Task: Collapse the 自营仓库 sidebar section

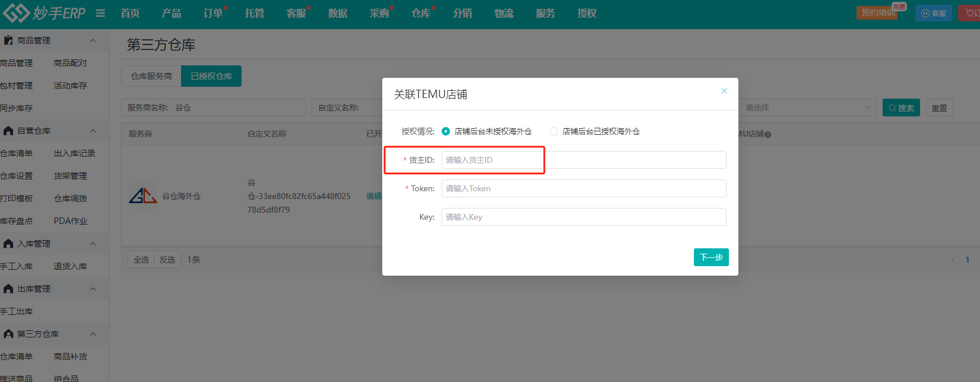Action: click(93, 131)
